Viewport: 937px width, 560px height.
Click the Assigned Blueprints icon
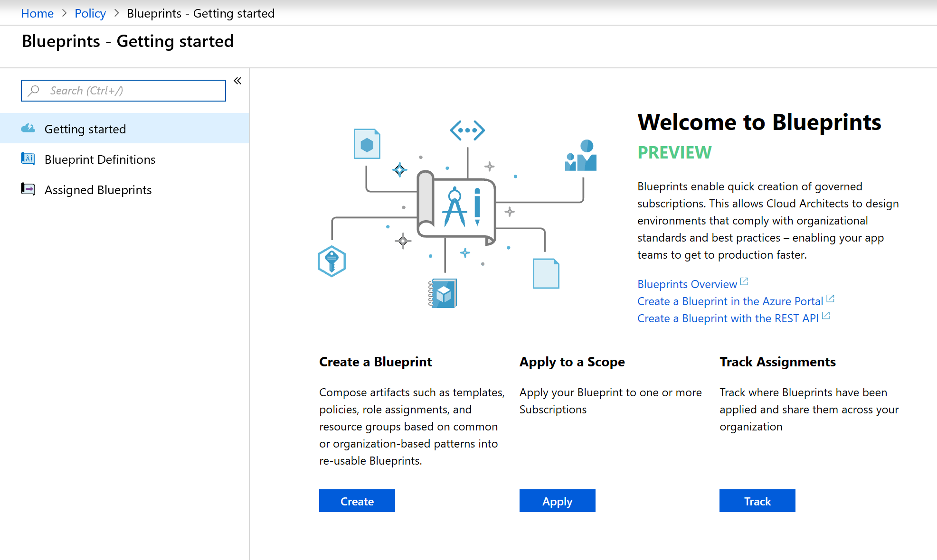pos(28,189)
